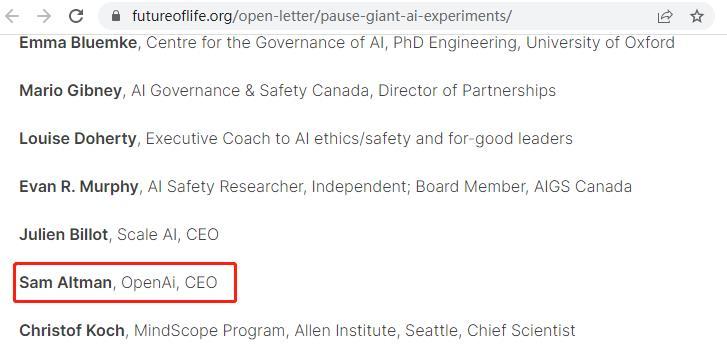Click Julien Billot in the list
Image resolution: width=727 pixels, height=362 pixels.
click(x=64, y=234)
